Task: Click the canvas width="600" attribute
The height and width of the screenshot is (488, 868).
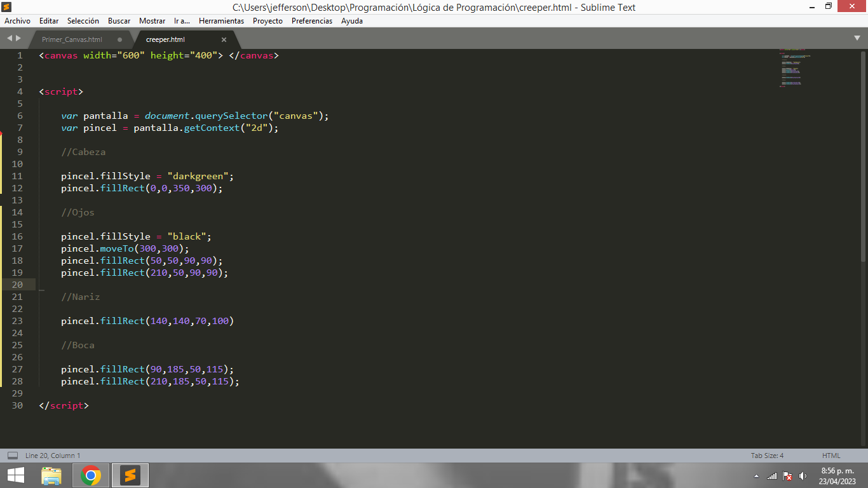Action: coord(114,55)
